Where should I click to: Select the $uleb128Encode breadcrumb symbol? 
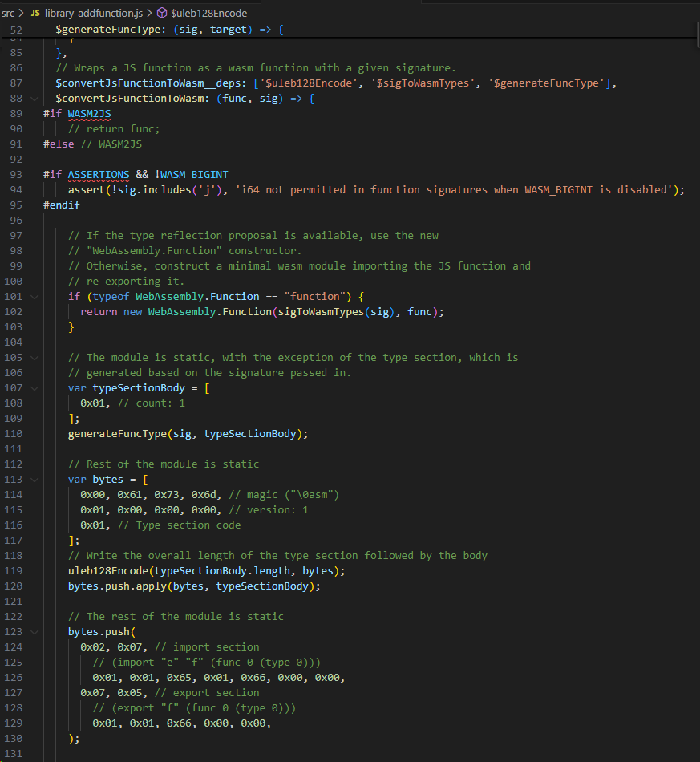209,13
